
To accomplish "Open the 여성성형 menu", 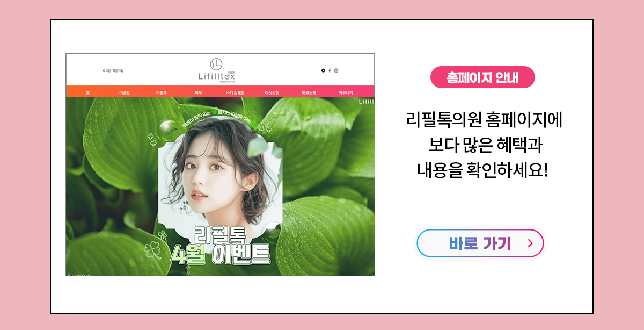I will click(x=272, y=93).
